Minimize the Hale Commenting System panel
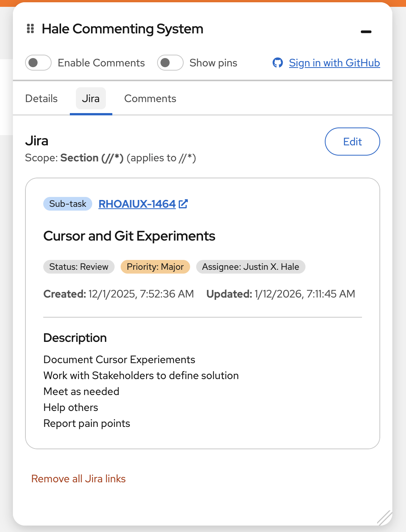 pos(366,32)
